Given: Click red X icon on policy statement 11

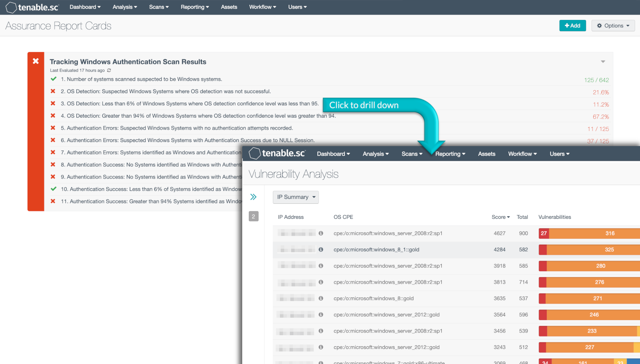Looking at the screenshot, I should (x=53, y=201).
